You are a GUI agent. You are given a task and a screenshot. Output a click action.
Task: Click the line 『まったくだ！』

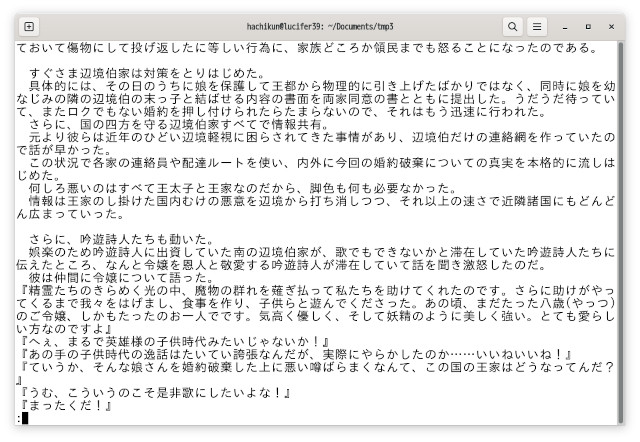tap(70, 405)
